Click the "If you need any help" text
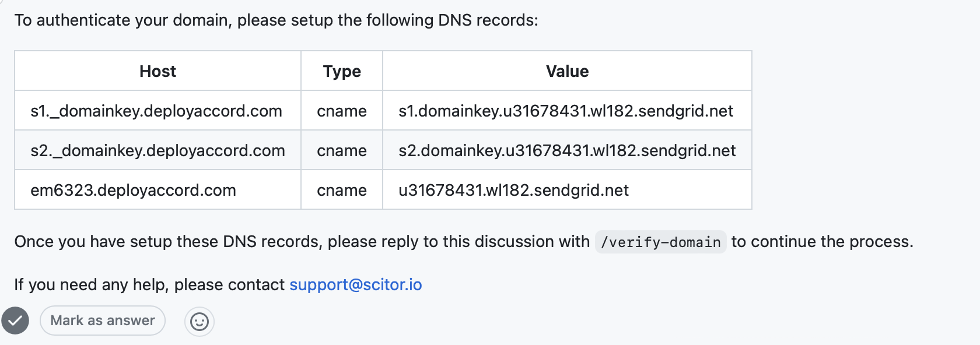 click(x=149, y=284)
